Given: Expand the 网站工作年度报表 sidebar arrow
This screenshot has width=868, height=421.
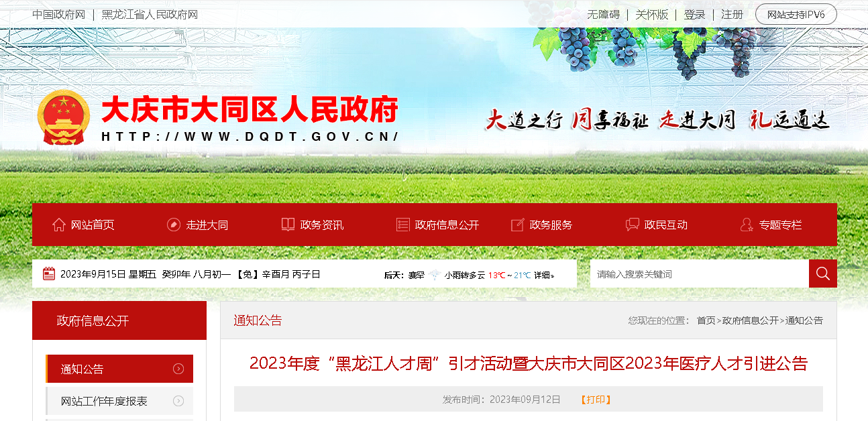Looking at the screenshot, I should 178,401.
